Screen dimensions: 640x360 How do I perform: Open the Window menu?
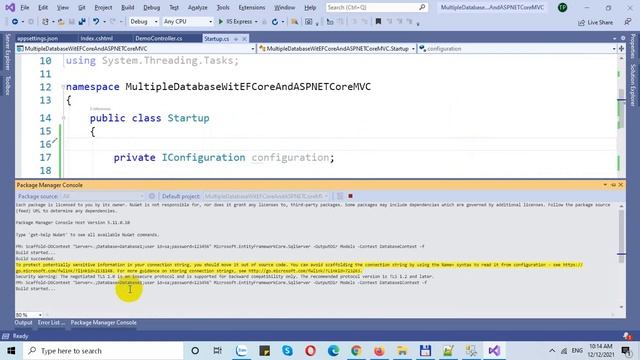click(x=284, y=7)
